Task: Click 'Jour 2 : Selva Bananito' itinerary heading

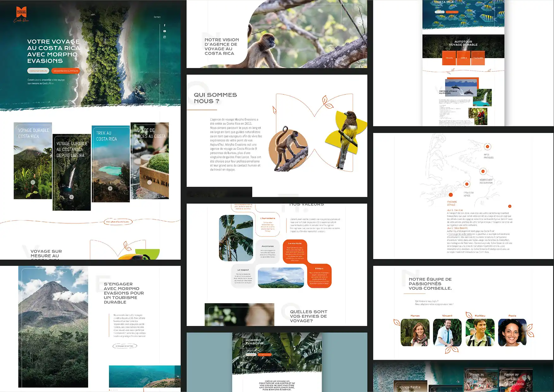Action: (457, 228)
